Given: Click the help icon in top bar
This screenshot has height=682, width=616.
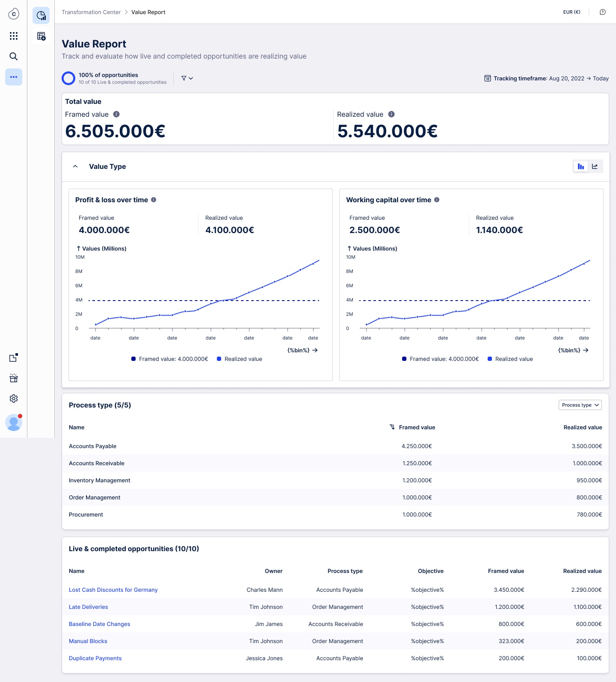Looking at the screenshot, I should (x=602, y=12).
